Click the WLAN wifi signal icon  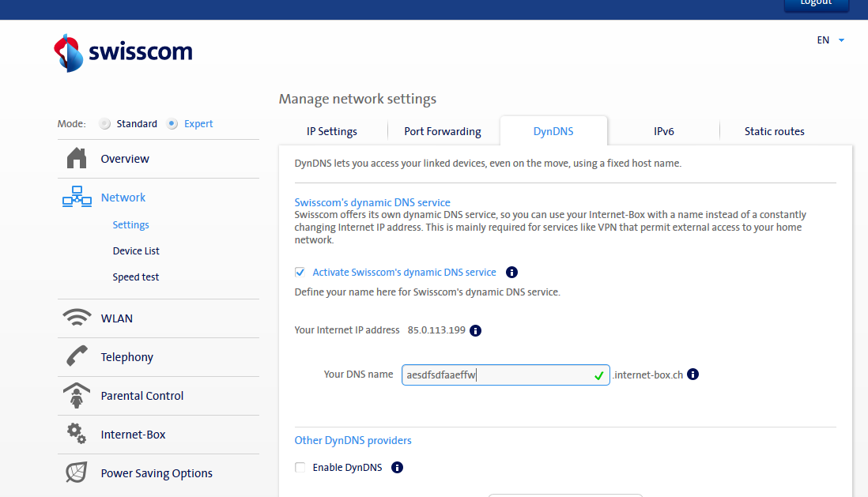77,318
